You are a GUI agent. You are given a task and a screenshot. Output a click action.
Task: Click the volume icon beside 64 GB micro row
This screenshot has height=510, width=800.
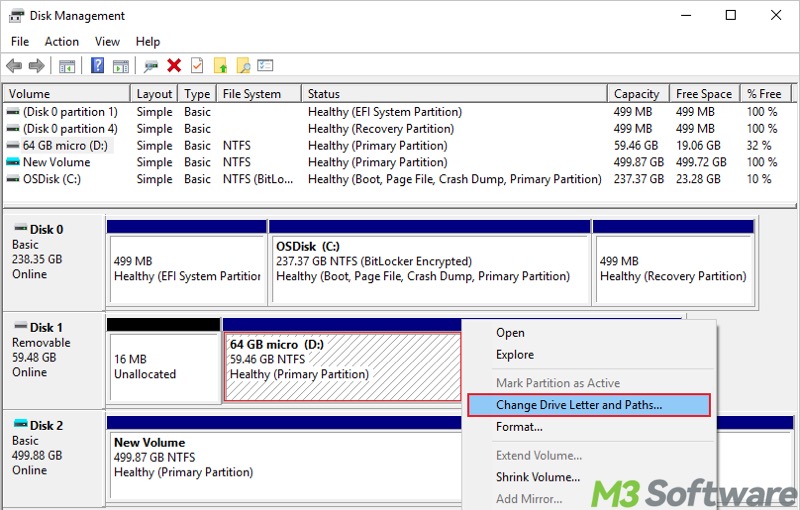click(x=13, y=145)
